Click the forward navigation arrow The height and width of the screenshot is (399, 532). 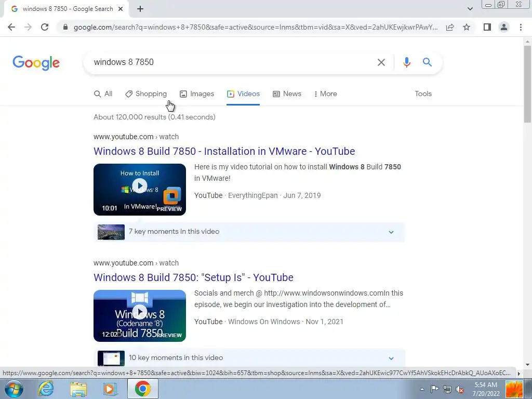[28, 27]
